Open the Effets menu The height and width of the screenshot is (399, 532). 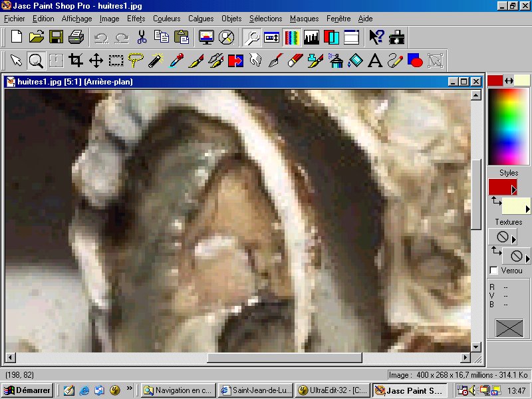136,19
